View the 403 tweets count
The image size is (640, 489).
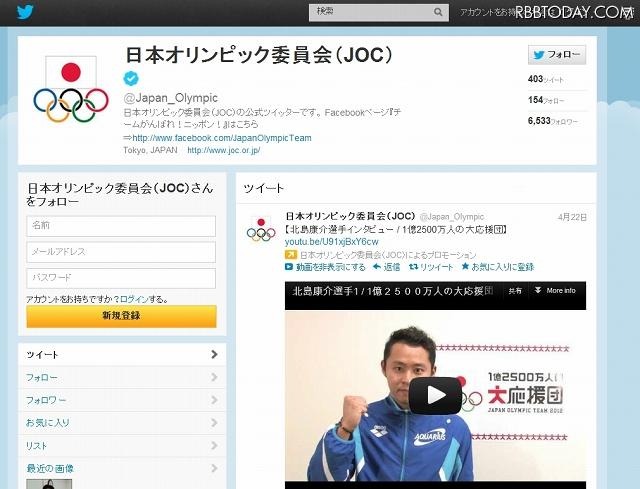(x=546, y=79)
